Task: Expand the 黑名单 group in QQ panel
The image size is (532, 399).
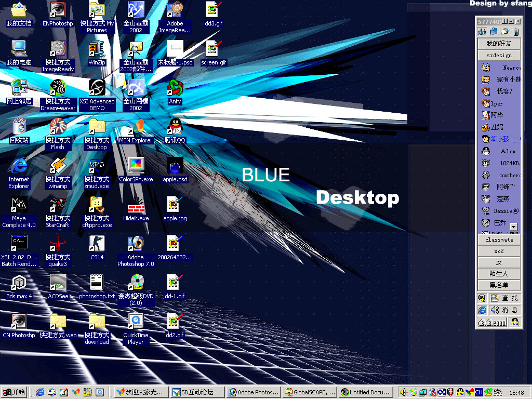Action: pos(499,285)
